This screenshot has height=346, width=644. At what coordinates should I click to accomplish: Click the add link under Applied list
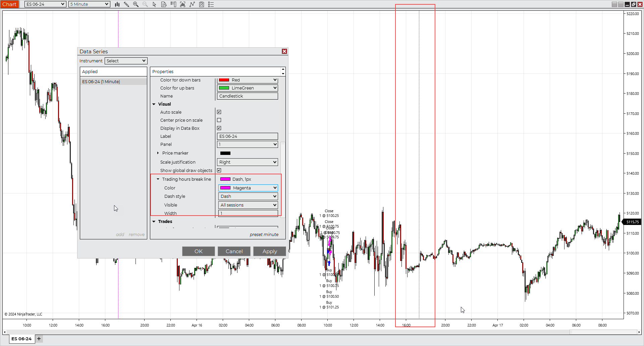click(120, 235)
